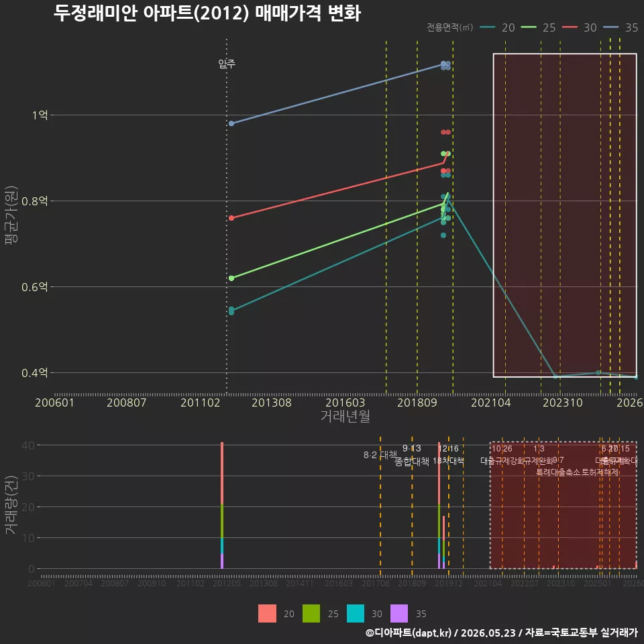644x644 pixels.
Task: Click the 8·2 대책 policy label
Action: pyautogui.click(x=380, y=455)
